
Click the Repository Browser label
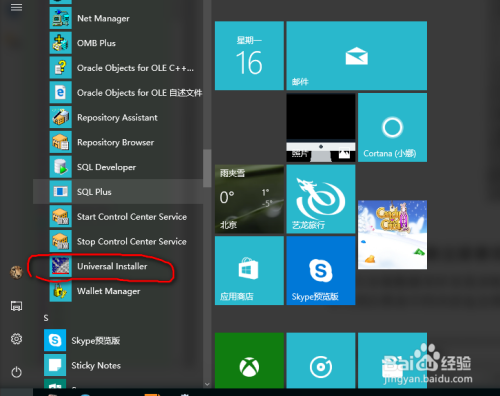(115, 143)
